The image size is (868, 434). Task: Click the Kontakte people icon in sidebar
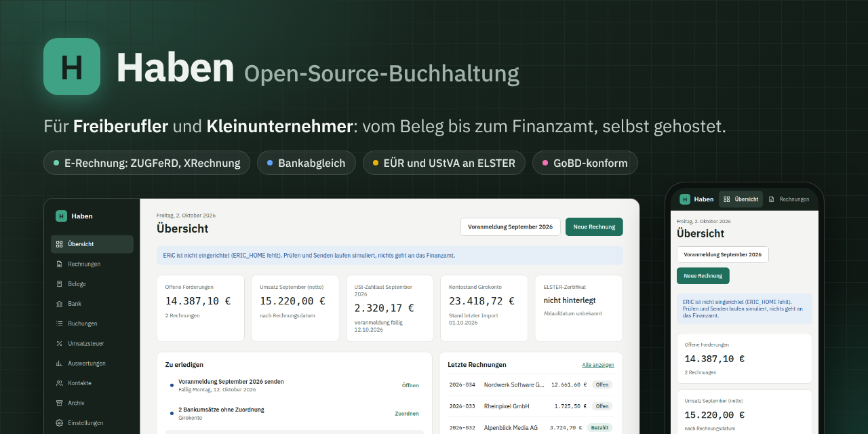coord(60,383)
